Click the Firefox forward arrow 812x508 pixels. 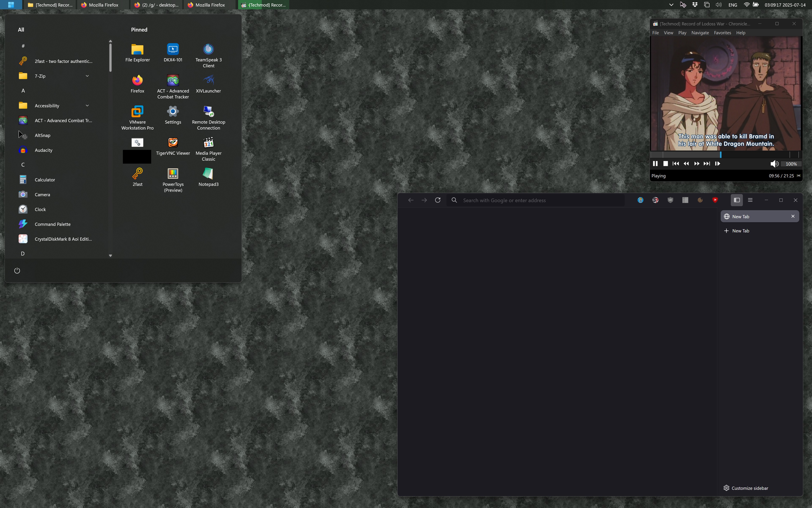click(x=424, y=200)
